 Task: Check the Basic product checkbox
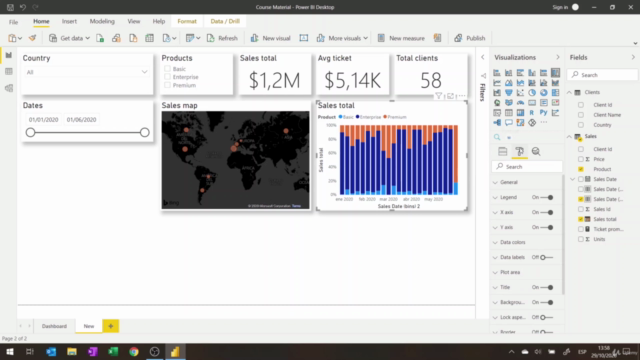tap(167, 69)
